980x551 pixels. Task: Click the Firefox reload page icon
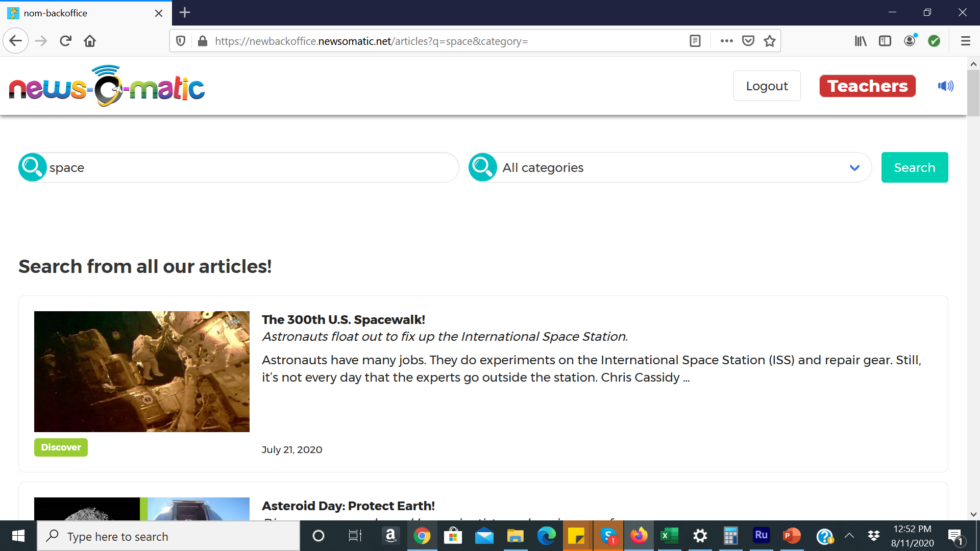point(65,41)
